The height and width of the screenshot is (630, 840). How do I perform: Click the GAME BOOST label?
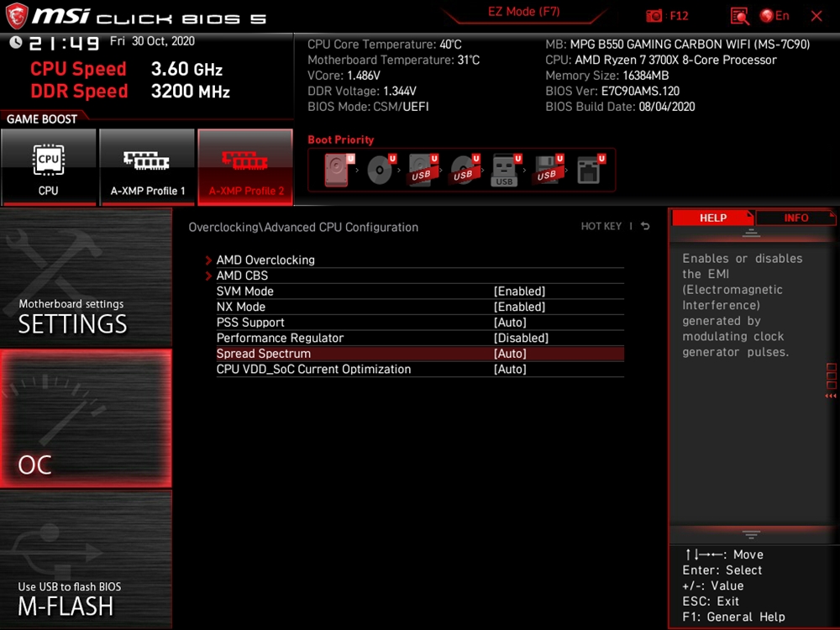coord(42,119)
